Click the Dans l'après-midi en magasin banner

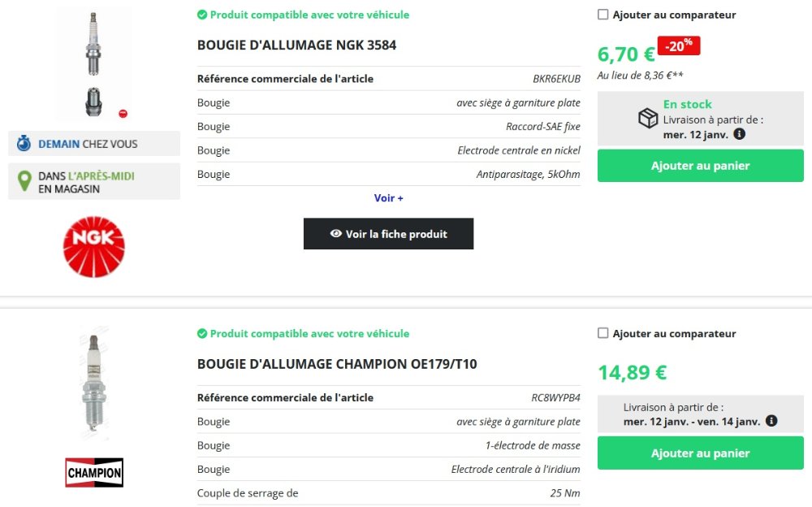[x=94, y=181]
